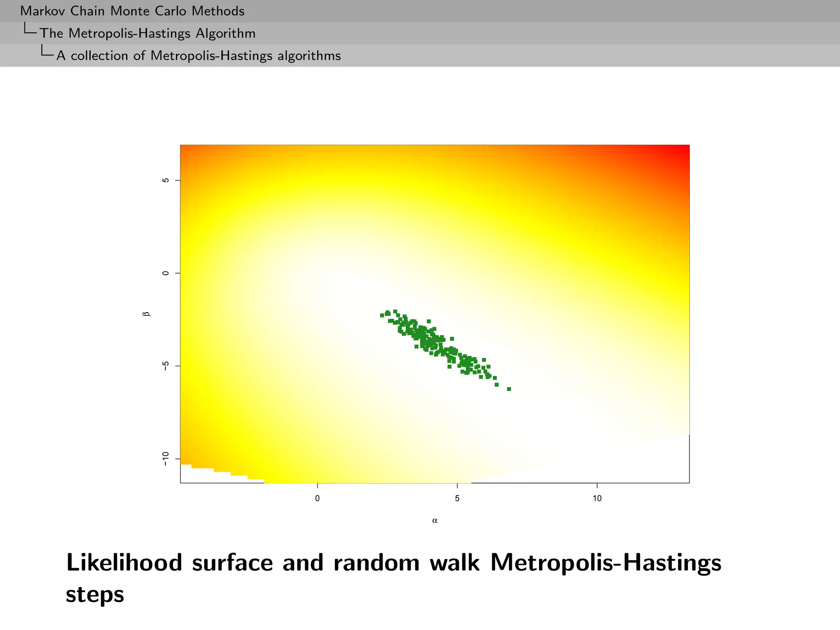Click the 'Markov Chain Monte Carlo Methods' header
Image resolution: width=840 pixels, height=630 pixels.
132,11
